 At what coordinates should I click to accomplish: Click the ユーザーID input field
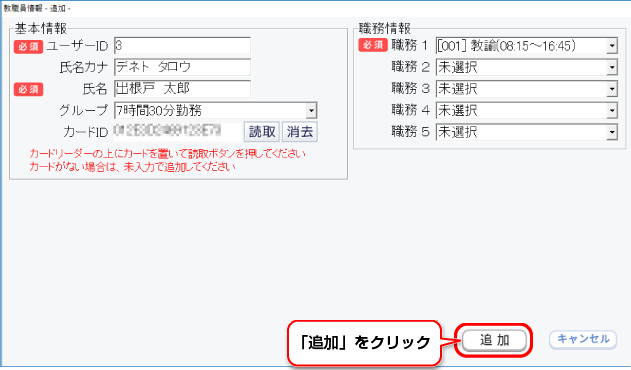[x=182, y=45]
